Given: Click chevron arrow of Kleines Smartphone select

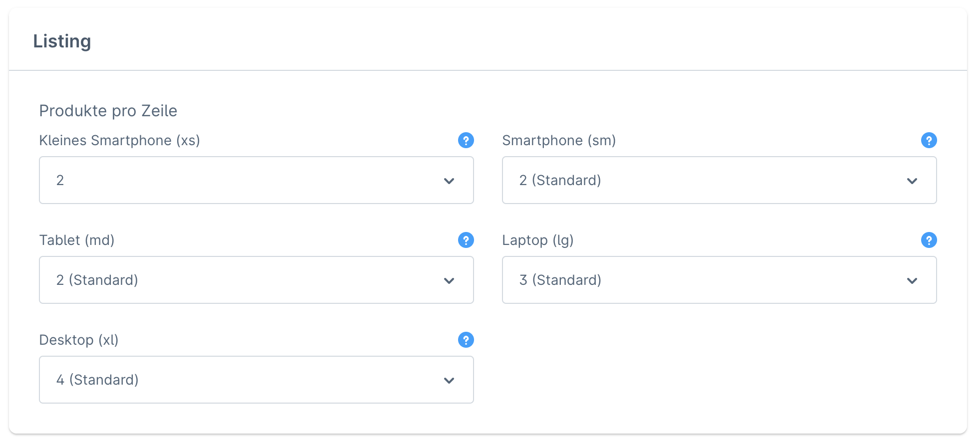Looking at the screenshot, I should (x=449, y=181).
